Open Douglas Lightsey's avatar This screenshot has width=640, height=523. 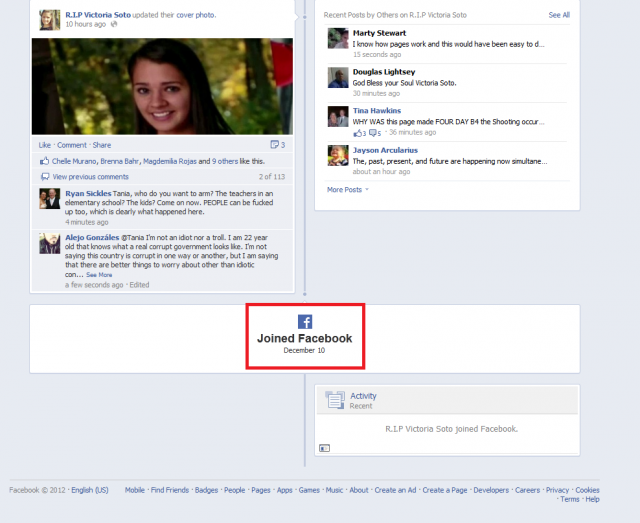pos(338,78)
